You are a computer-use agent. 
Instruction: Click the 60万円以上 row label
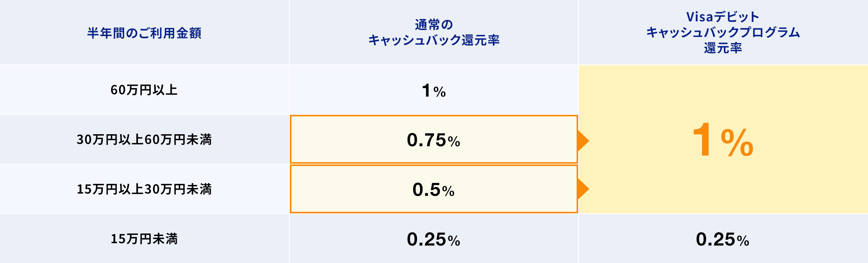[144, 90]
